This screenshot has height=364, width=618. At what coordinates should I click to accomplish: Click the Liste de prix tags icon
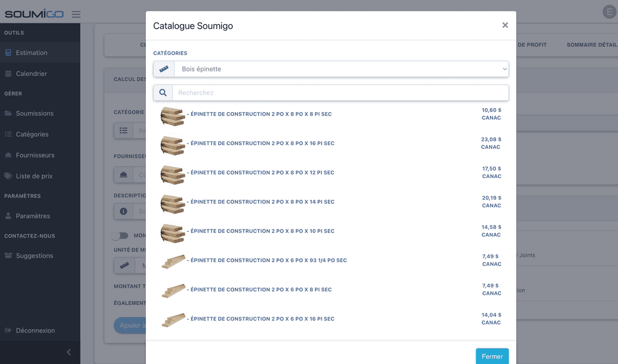8,176
